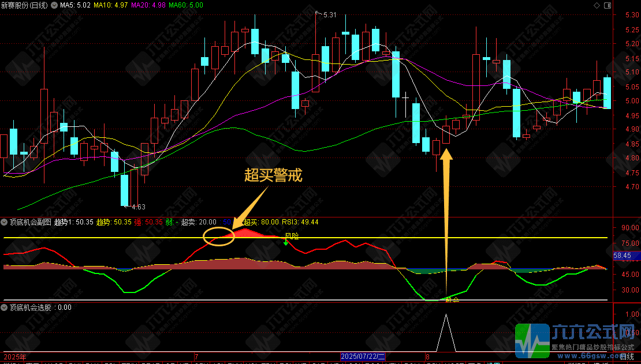Click the 日线 period button bottom right
The image size is (641, 364).
pyautogui.click(x=627, y=357)
